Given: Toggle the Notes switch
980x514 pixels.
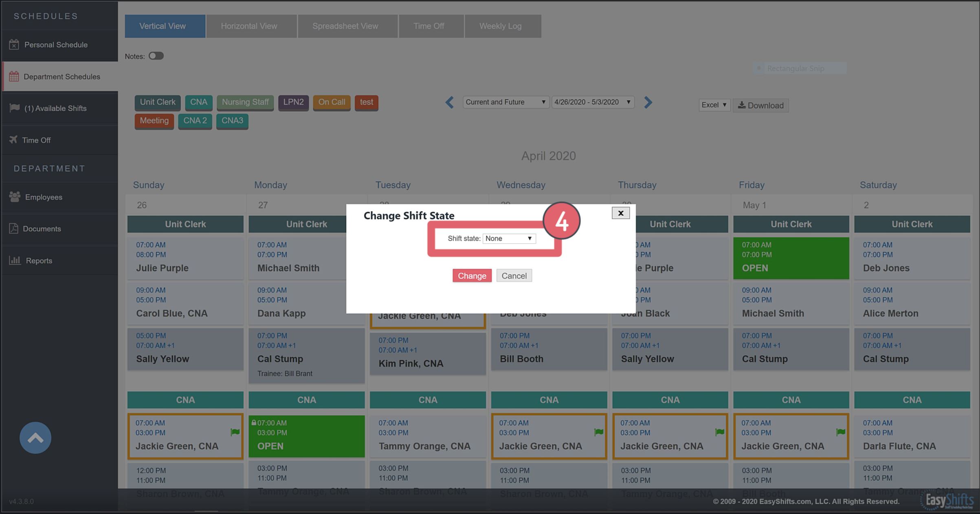Looking at the screenshot, I should pyautogui.click(x=156, y=56).
